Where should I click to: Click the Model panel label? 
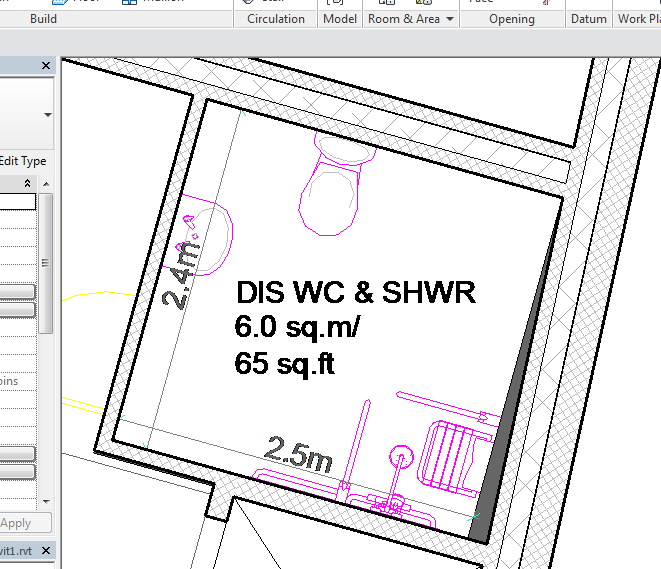click(340, 19)
